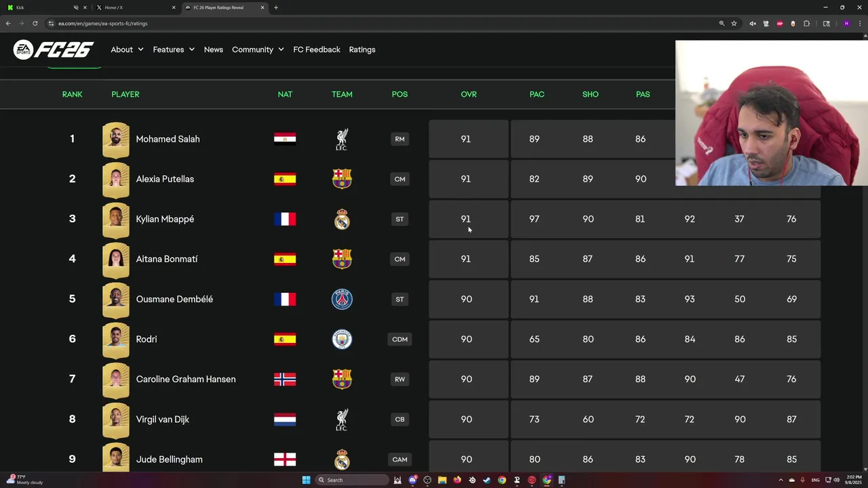Open the browser extensions puzzle icon
This screenshot has height=488, width=868.
coord(806,23)
